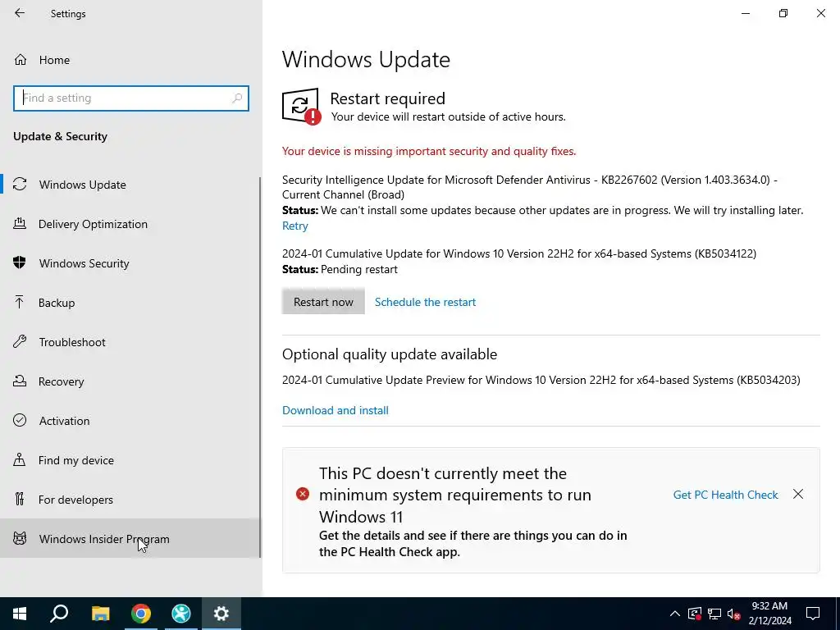This screenshot has width=840, height=630.
Task: Click the Activation checkmark icon
Action: pos(20,420)
